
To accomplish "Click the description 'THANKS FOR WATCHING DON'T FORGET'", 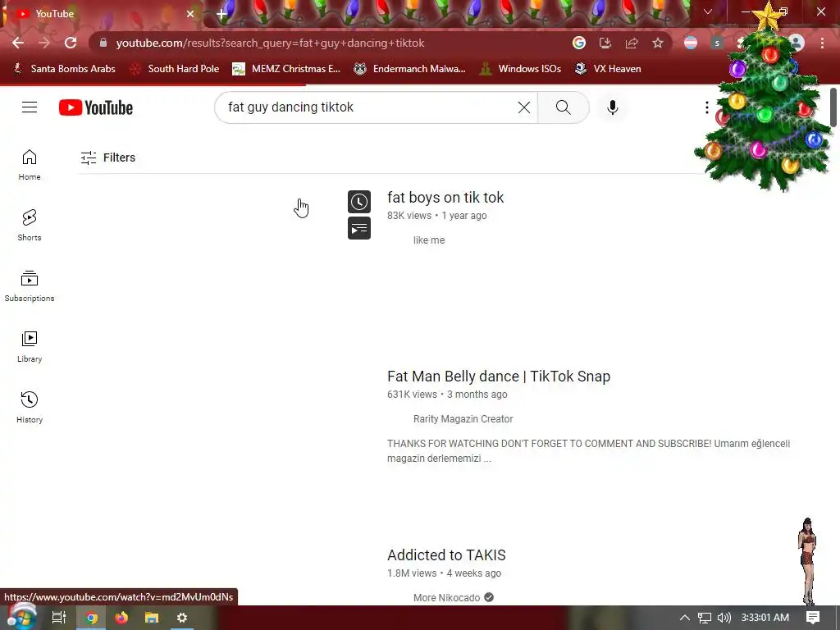I will point(588,451).
